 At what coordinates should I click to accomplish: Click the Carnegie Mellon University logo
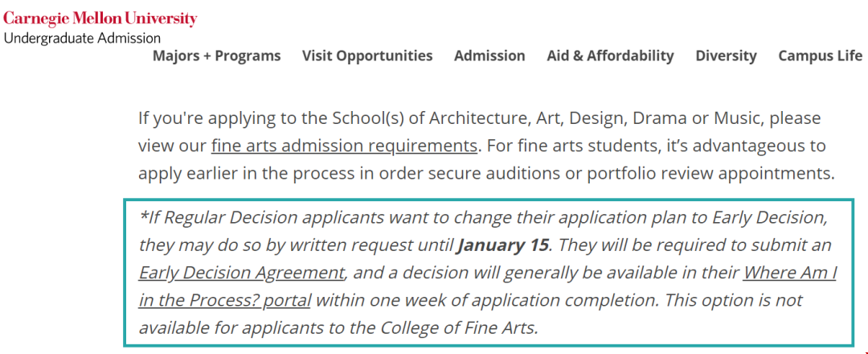click(100, 19)
